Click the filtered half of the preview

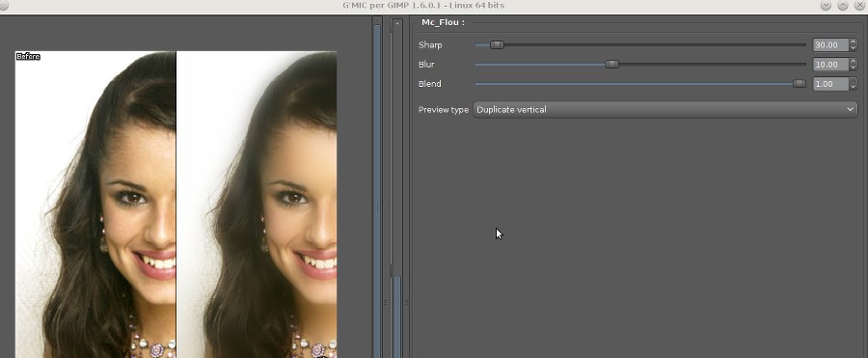[x=257, y=205]
